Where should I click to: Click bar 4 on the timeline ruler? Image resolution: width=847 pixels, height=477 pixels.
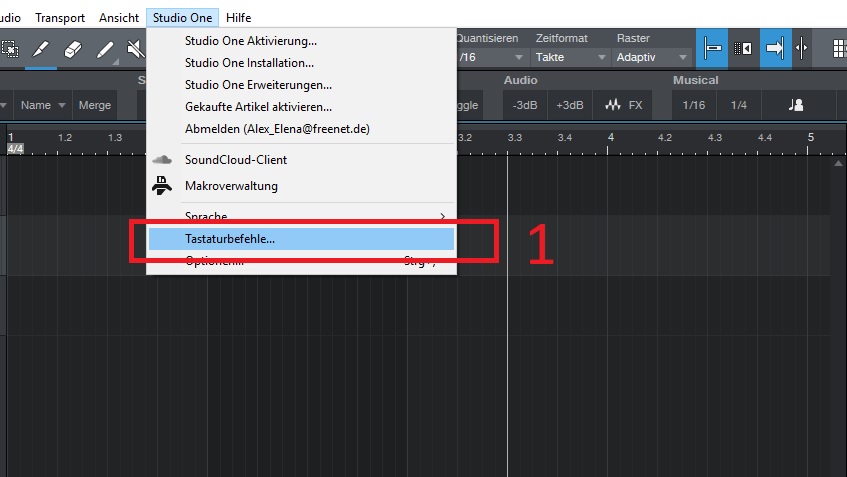click(610, 137)
